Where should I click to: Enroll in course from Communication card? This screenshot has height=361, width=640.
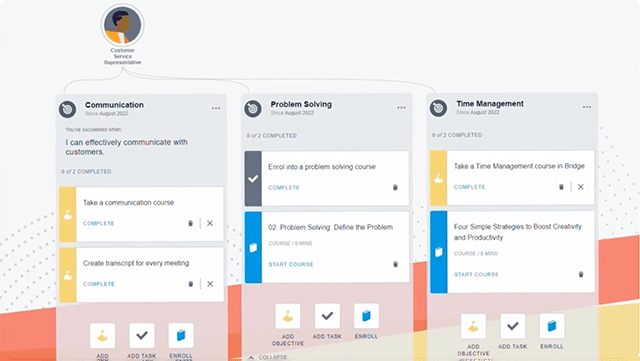[x=181, y=336]
